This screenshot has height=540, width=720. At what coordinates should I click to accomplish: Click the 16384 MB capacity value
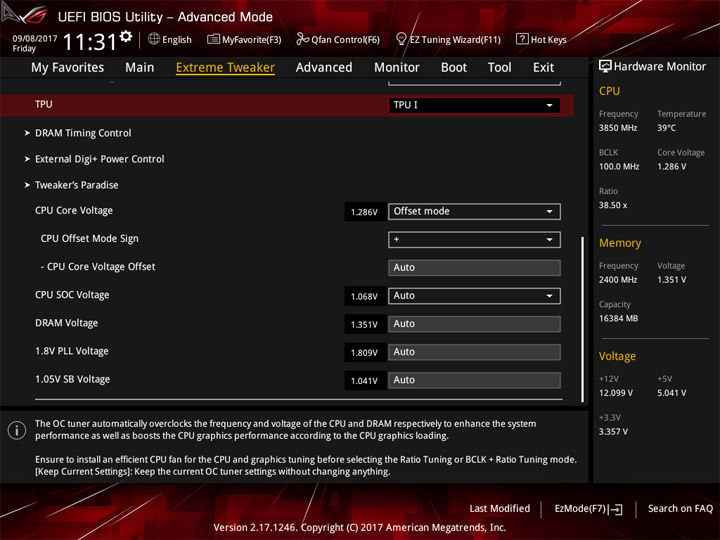tap(618, 318)
